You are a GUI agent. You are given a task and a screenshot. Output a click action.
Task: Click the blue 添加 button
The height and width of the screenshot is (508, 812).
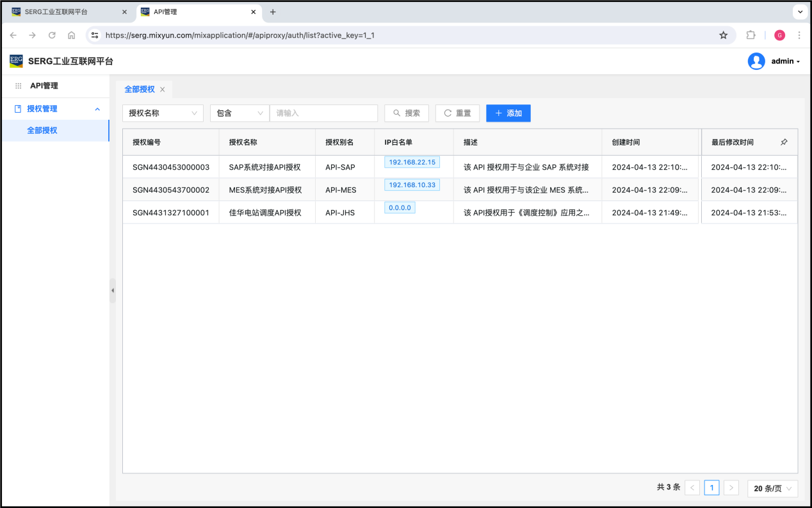tap(508, 113)
